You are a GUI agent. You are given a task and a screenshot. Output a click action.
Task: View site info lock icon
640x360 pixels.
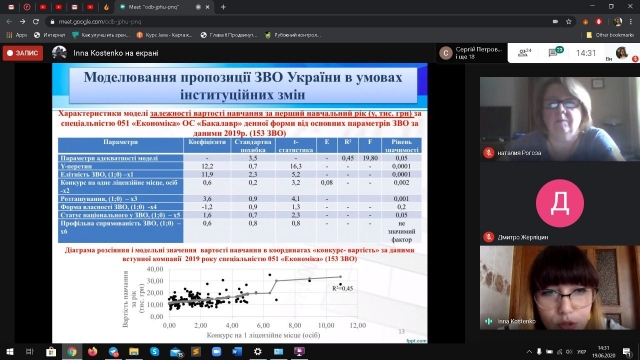click(52, 22)
